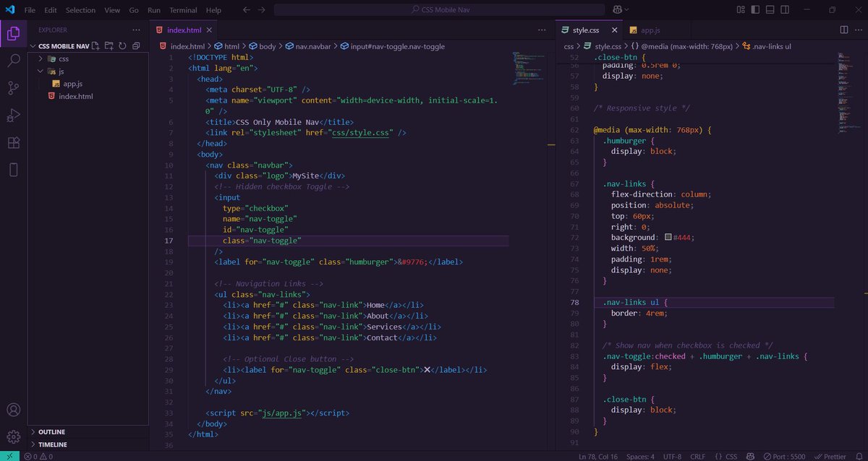The width and height of the screenshot is (868, 461).
Task: Open the Selection menu
Action: click(x=80, y=10)
